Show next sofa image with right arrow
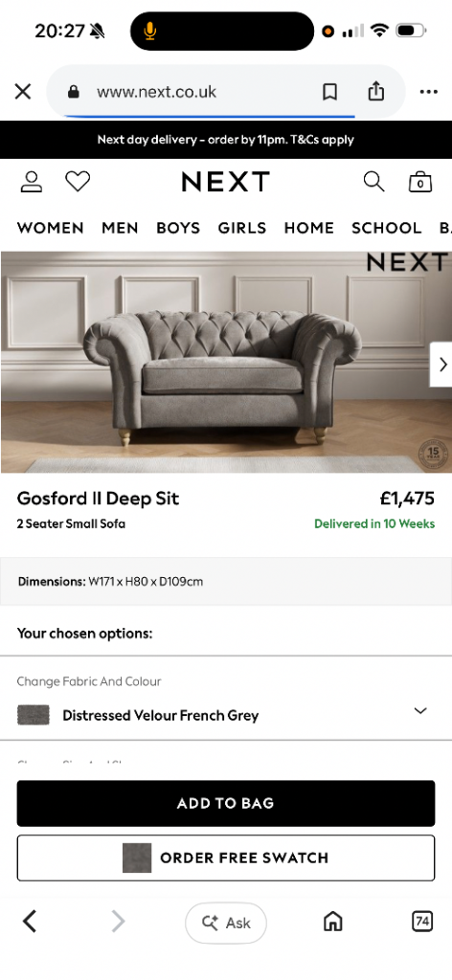452x980 pixels. tap(441, 365)
